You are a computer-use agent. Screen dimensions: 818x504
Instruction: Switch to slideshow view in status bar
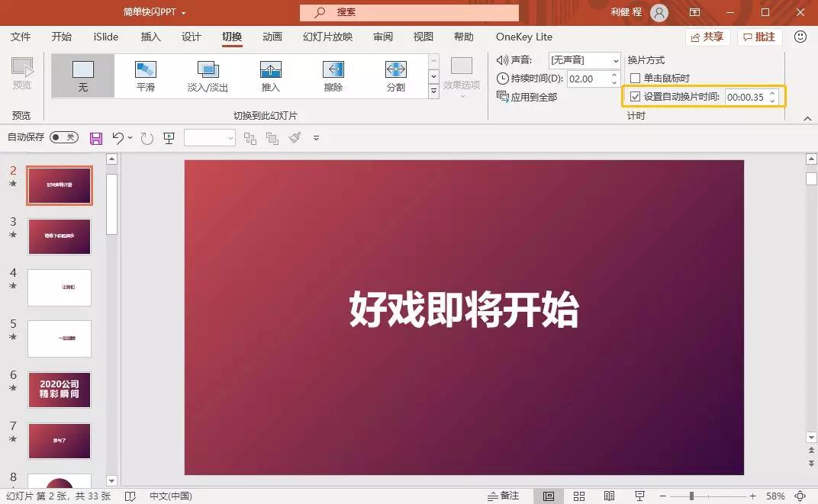640,496
